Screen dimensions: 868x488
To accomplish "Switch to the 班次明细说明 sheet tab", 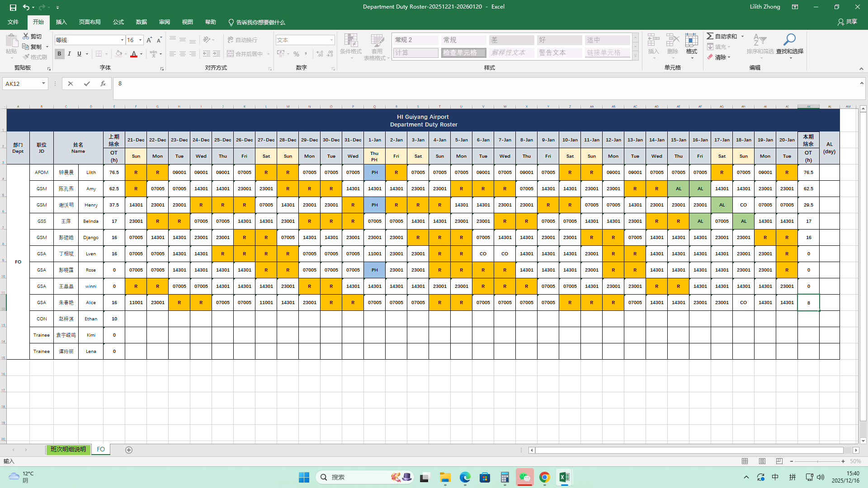I will click(x=68, y=449).
